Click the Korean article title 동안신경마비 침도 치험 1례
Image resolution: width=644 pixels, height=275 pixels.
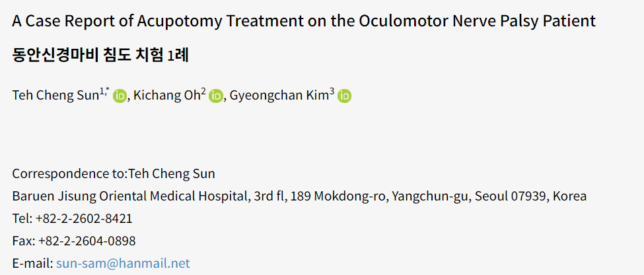click(x=100, y=55)
